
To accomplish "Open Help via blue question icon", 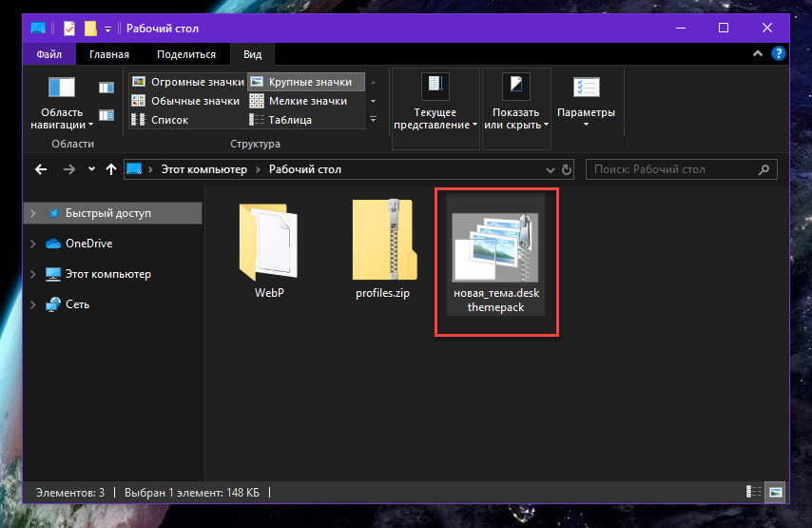I will point(778,53).
